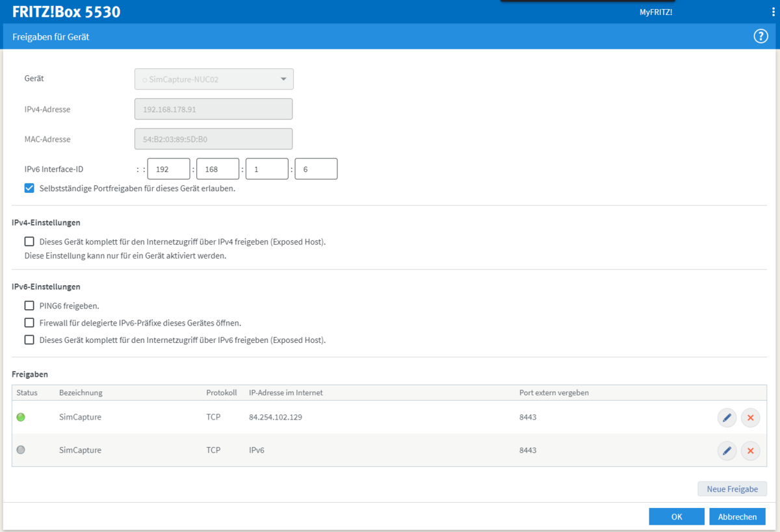Click first IPv6 Interface-ID field 192
This screenshot has width=780, height=532.
tap(168, 169)
